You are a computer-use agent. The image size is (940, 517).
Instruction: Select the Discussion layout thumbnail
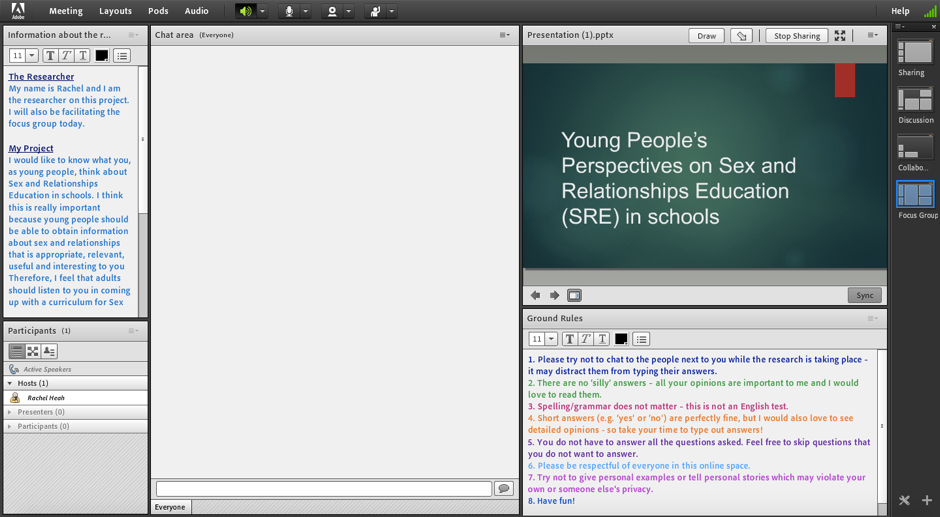915,99
